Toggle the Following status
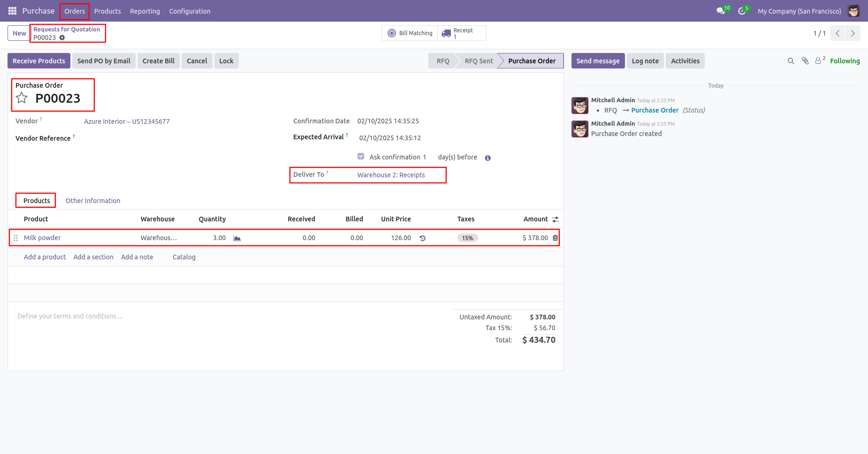Viewport: 868px width, 454px height. (x=845, y=61)
